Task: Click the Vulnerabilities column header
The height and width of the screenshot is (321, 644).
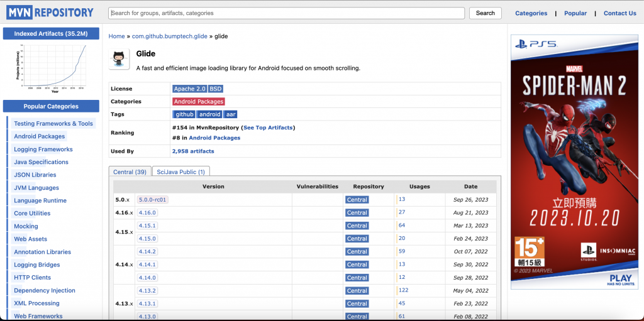Action: pyautogui.click(x=318, y=187)
